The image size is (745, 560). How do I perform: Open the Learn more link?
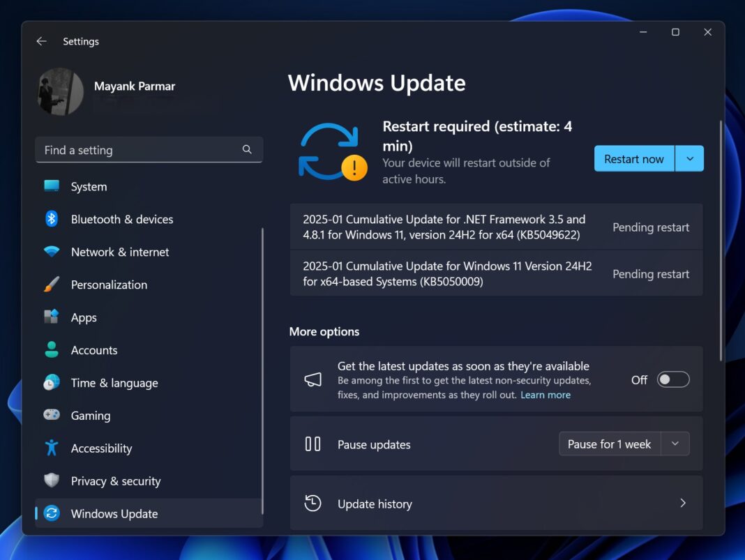point(545,395)
